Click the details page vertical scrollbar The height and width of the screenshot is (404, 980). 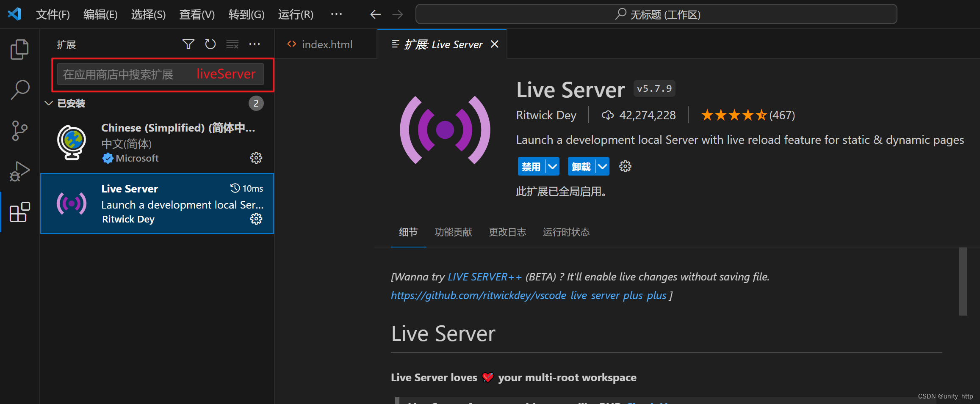pyautogui.click(x=963, y=281)
